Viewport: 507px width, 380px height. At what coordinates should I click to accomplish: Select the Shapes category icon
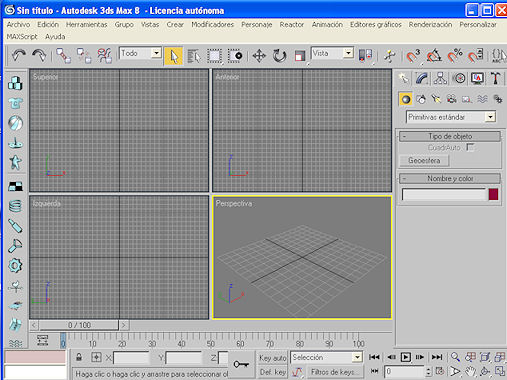coord(421,99)
